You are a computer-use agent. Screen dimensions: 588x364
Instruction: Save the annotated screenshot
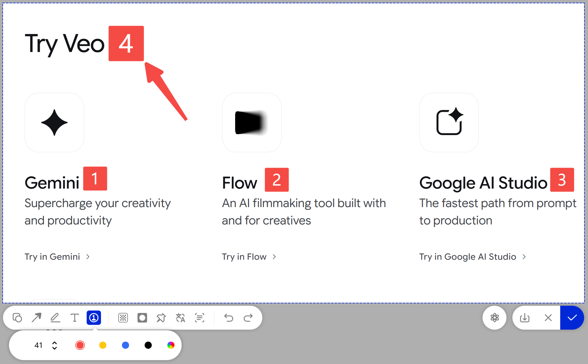click(525, 318)
